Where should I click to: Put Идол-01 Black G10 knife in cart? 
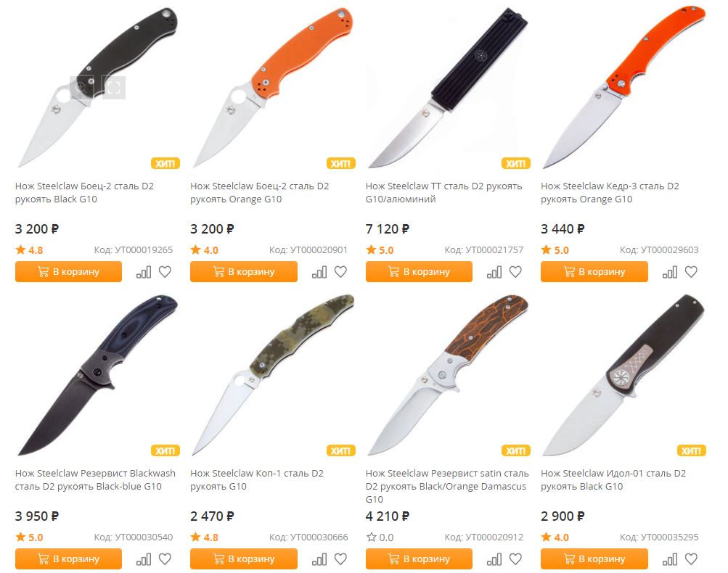tap(594, 559)
